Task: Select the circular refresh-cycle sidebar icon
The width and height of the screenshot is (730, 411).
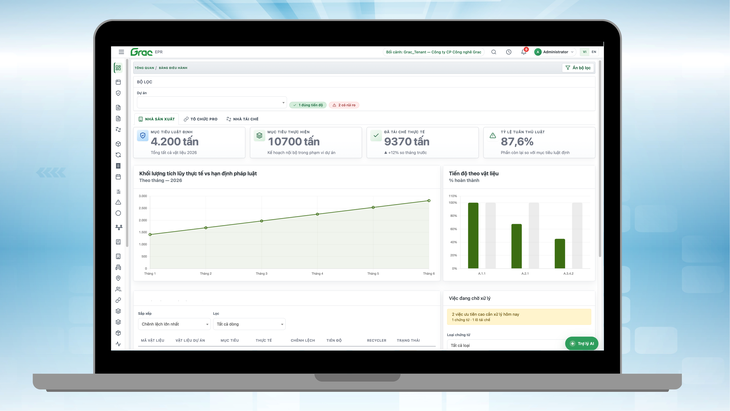Action: point(118,155)
